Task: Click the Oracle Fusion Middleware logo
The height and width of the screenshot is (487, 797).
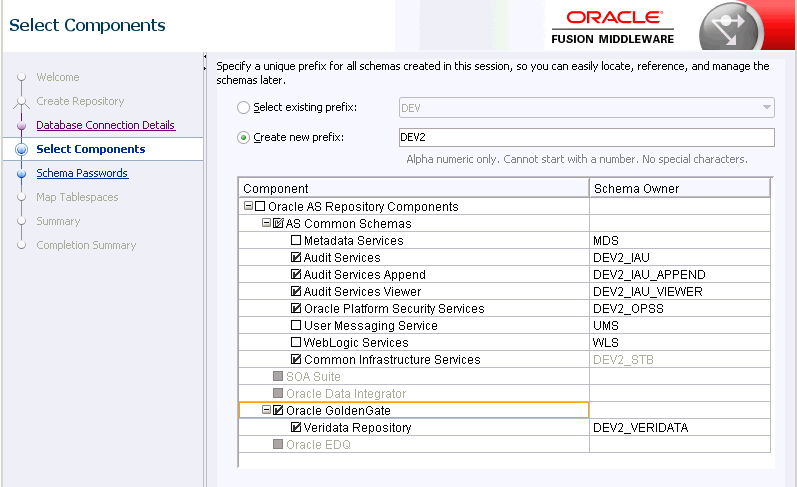Action: coord(613,27)
